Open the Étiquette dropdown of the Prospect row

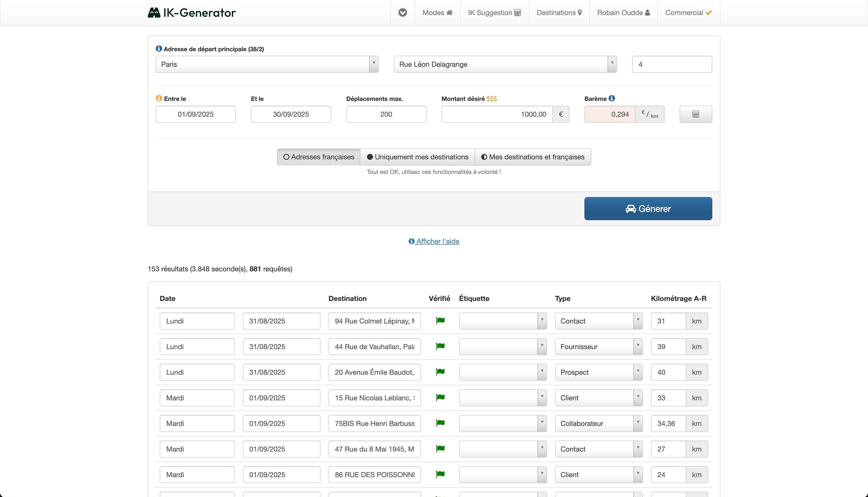(502, 372)
